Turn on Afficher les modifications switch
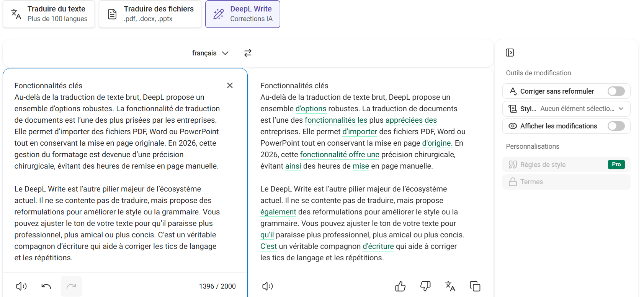This screenshot has height=297, width=644. coord(616,126)
